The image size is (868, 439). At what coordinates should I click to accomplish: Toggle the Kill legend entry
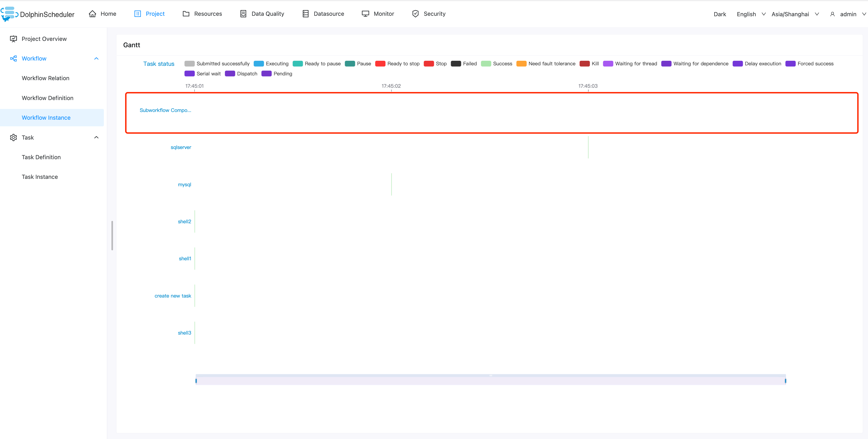(x=589, y=64)
